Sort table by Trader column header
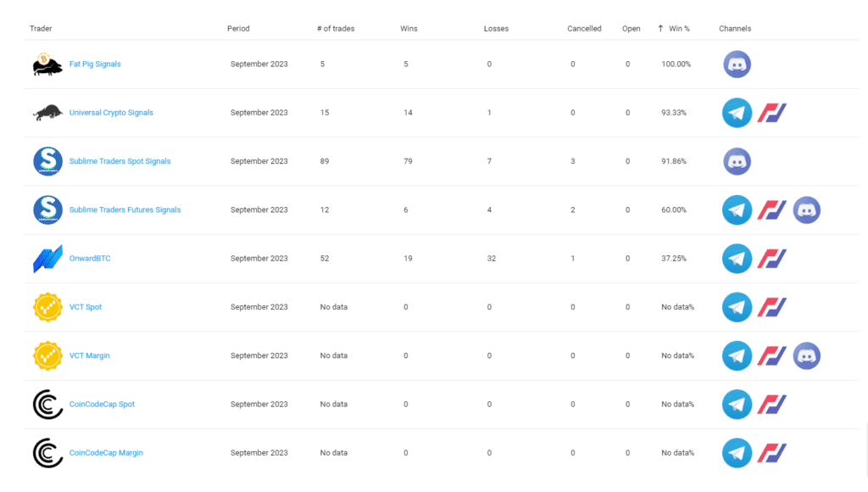This screenshot has width=868, height=492. [41, 28]
